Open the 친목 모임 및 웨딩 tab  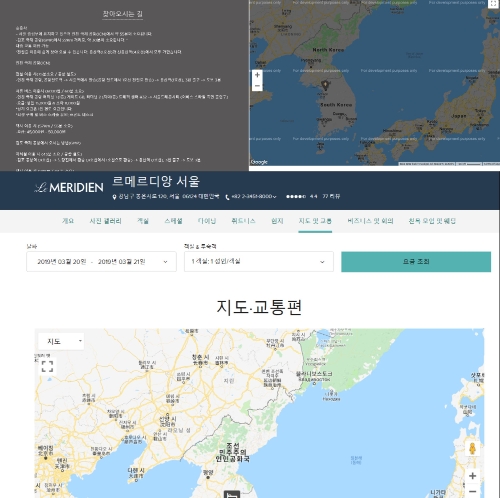(x=432, y=221)
